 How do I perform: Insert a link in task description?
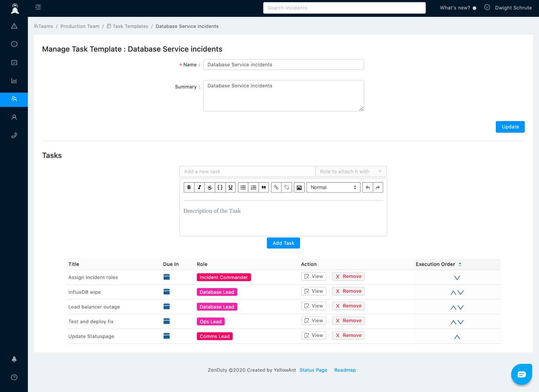[276, 187]
